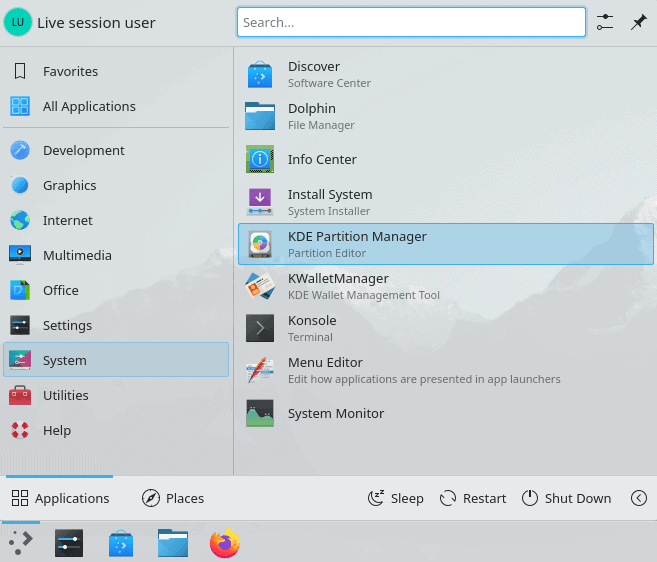The width and height of the screenshot is (657, 562).
Task: Click the Help lifebuoy icon
Action: coord(20,430)
